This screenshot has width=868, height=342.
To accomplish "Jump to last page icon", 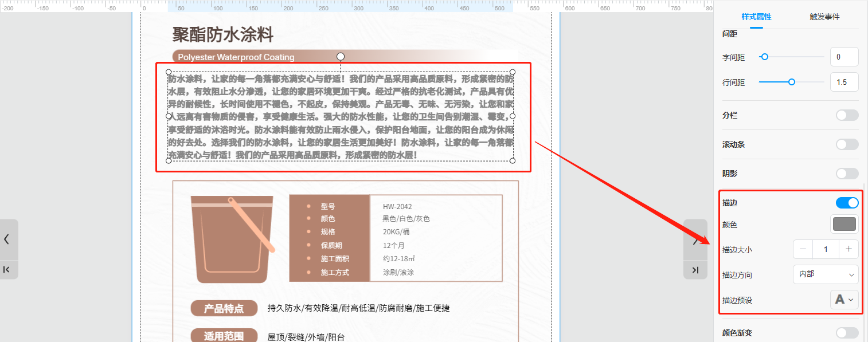I will (695, 270).
